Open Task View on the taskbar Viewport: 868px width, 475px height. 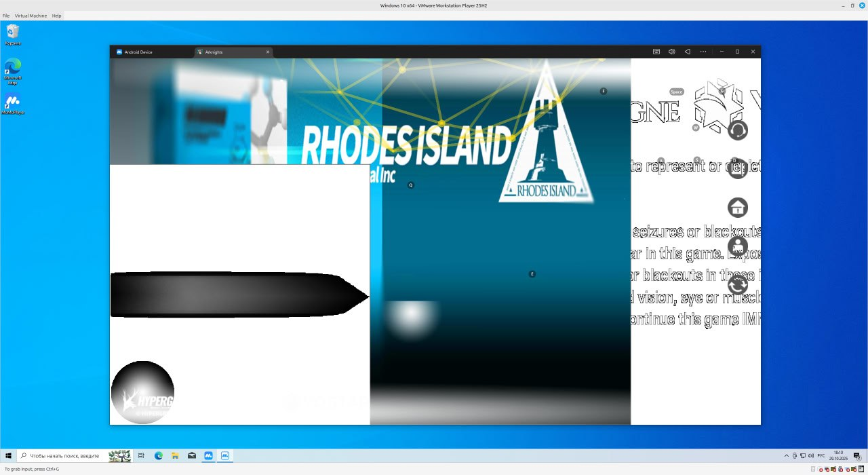pos(142,455)
